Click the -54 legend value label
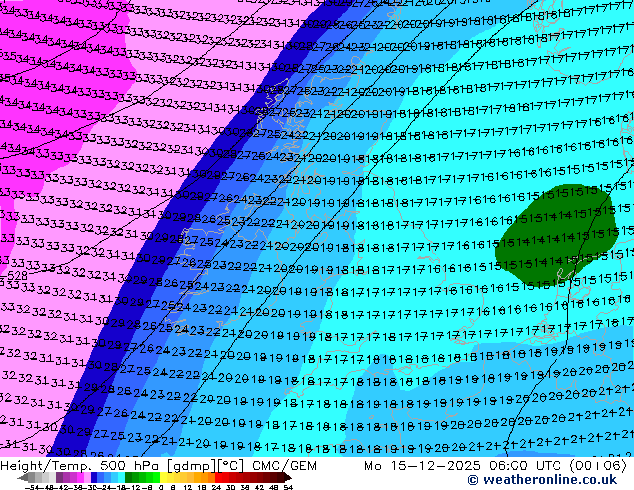Screen dimensions: 634x490 34,488
